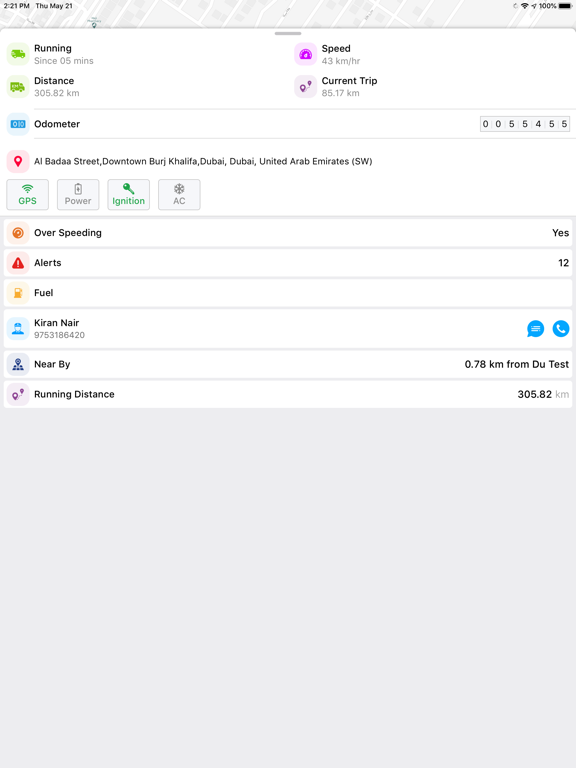Tap the Odometer counter icon

[18, 124]
